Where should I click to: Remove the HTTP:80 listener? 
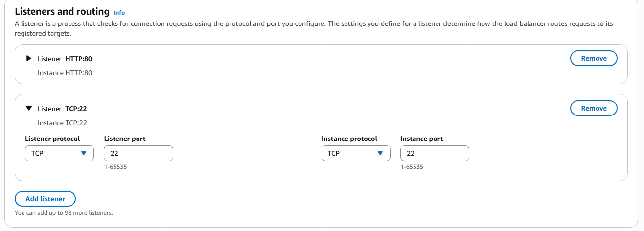(594, 58)
